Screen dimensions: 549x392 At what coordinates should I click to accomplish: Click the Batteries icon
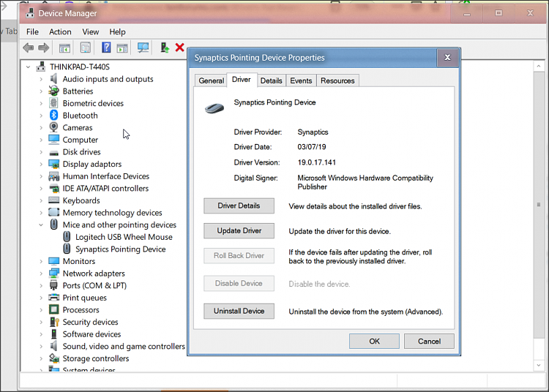(53, 91)
